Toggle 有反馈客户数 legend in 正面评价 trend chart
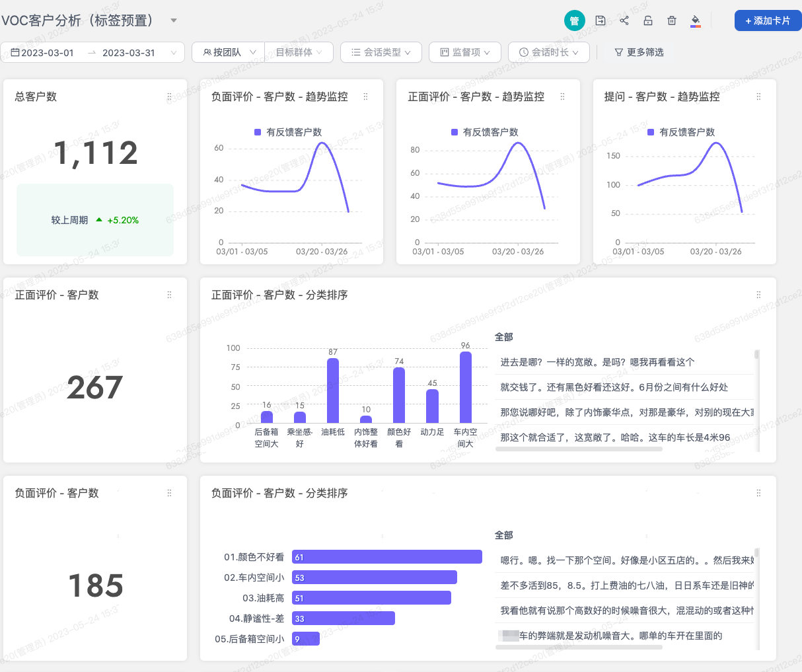 485,132
